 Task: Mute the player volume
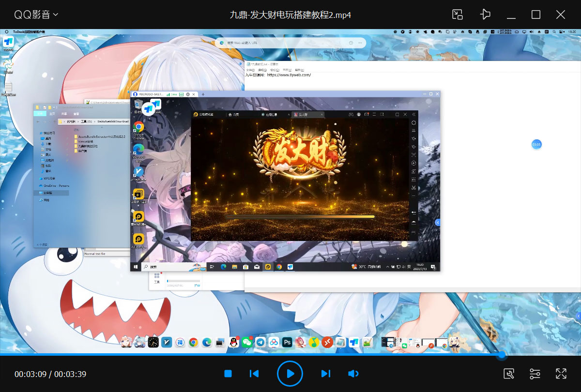(353, 374)
